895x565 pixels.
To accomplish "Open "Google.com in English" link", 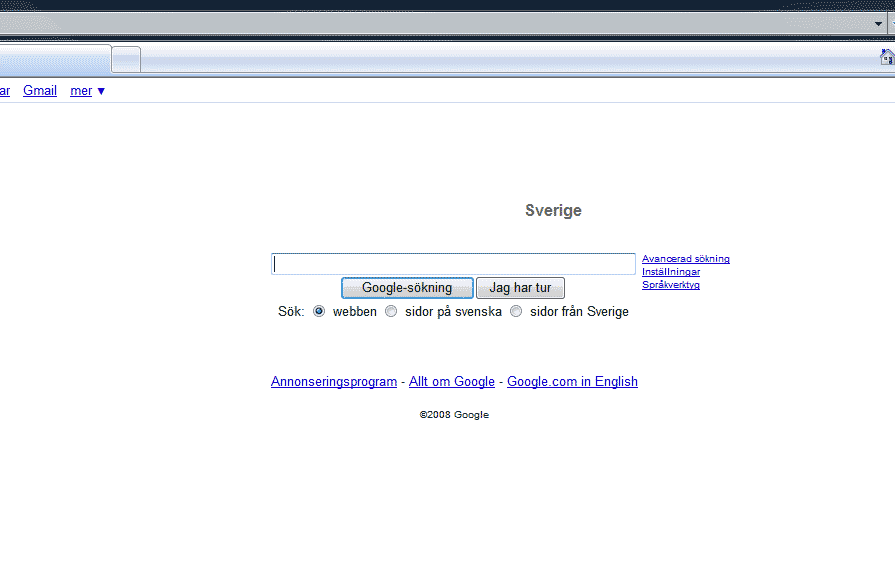I will (572, 382).
